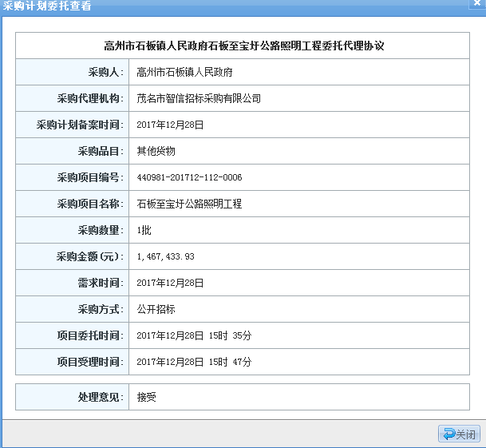
Task: Click the purchase amount 1,467,433.93
Action: (165, 256)
